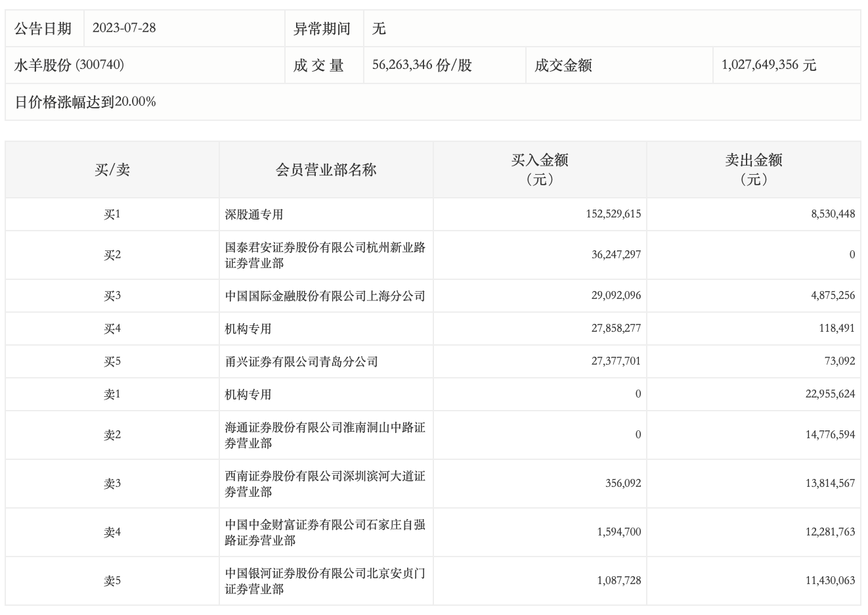
Task: Click 机构专用 in the 卖1 row
Action: tap(248, 394)
